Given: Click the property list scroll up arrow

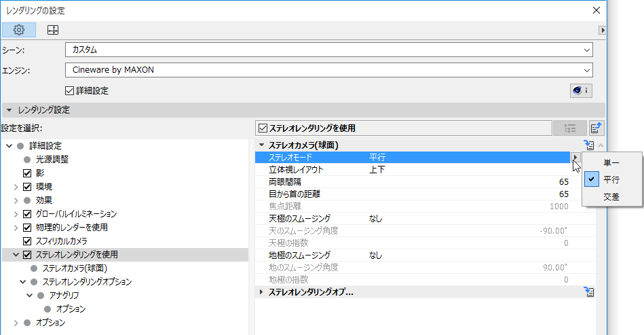Looking at the screenshot, I should 601,145.
